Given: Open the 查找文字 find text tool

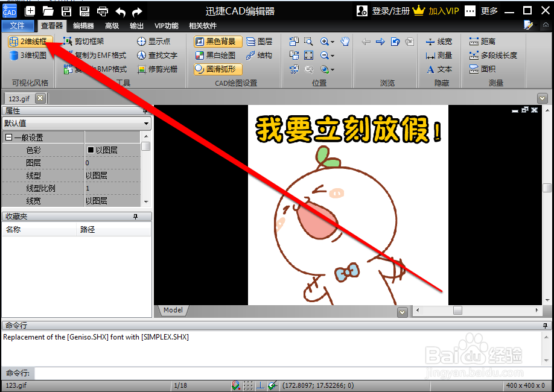Looking at the screenshot, I should pos(158,55).
